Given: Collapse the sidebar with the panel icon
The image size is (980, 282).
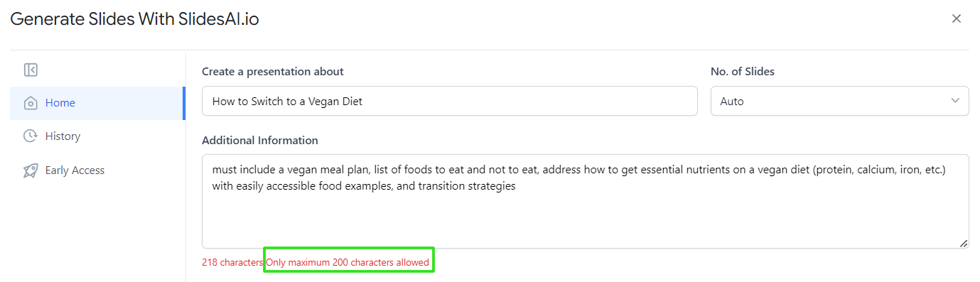Looking at the screenshot, I should coord(31,70).
